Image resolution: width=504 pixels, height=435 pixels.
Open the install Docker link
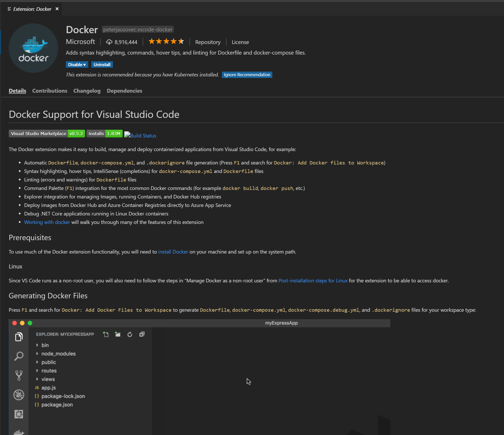pyautogui.click(x=173, y=252)
